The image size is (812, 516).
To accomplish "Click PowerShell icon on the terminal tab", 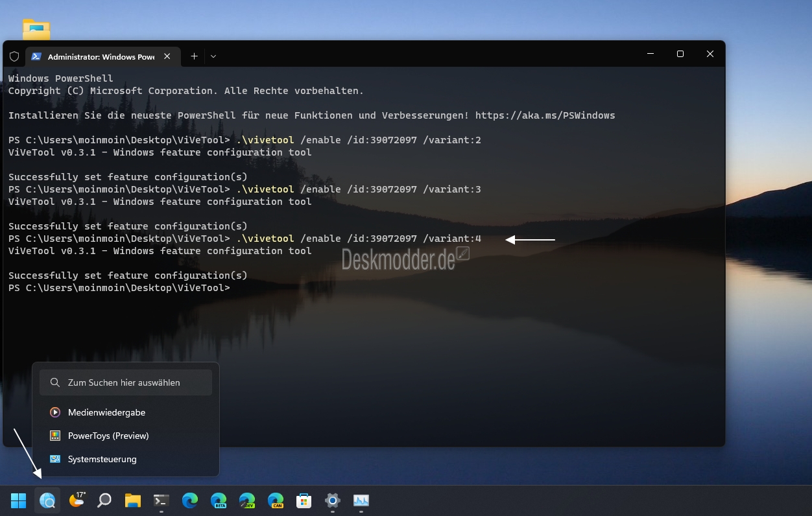I will click(x=37, y=56).
